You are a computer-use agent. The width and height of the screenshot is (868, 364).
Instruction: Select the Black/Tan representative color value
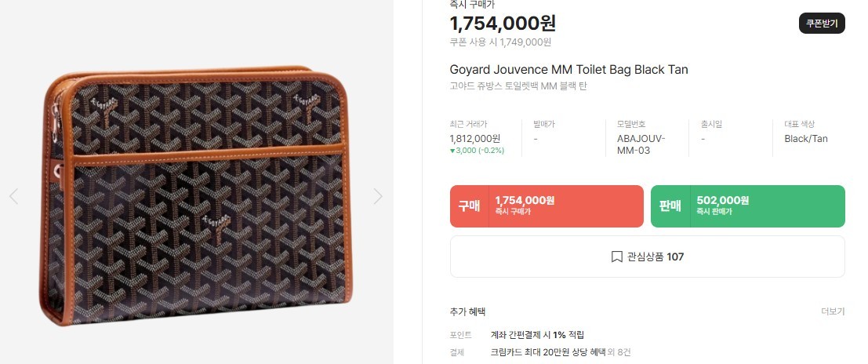(806, 139)
